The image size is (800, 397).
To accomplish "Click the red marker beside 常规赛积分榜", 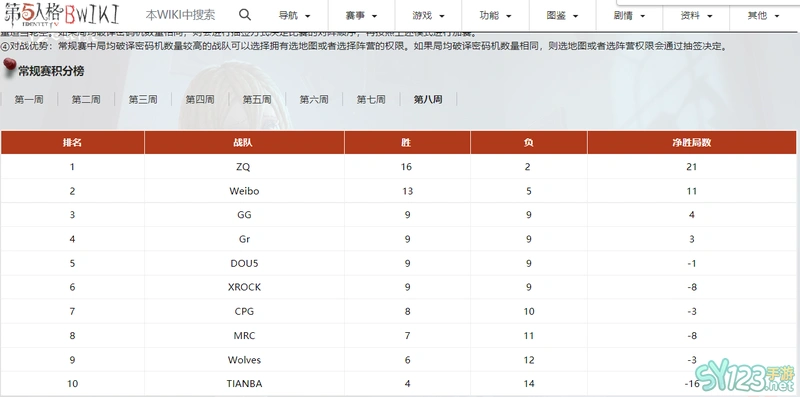I will [10, 68].
